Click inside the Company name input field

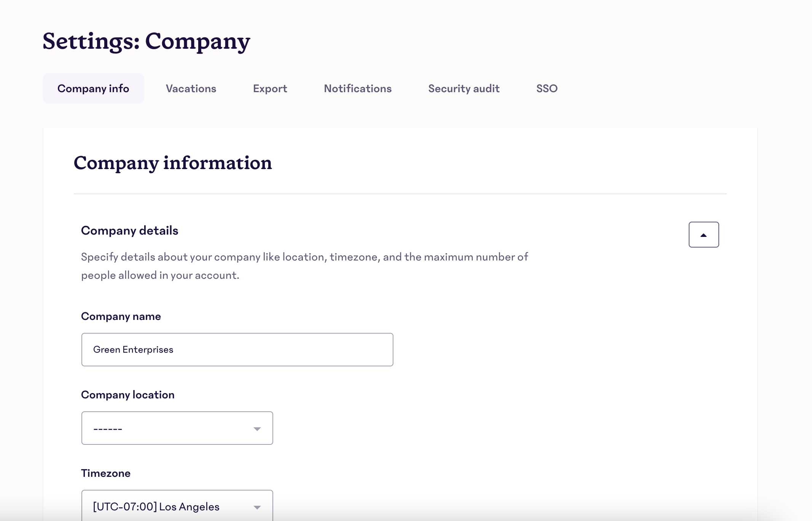[x=237, y=349]
